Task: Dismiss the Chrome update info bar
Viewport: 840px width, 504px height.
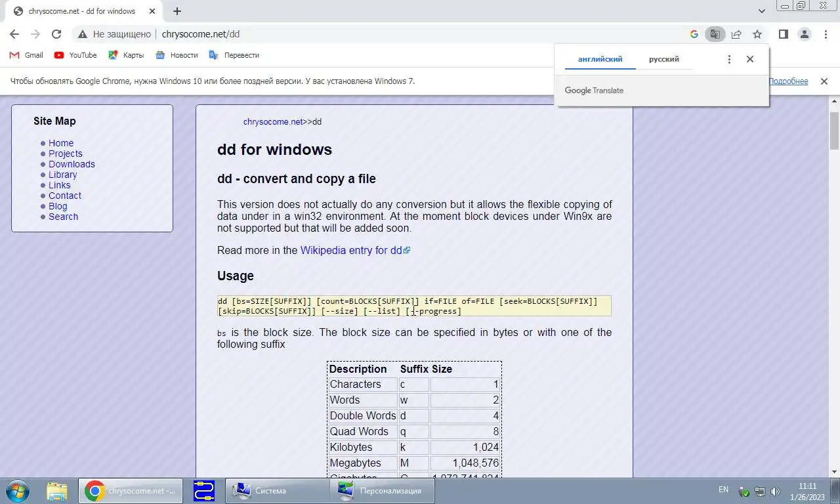Action: (824, 81)
